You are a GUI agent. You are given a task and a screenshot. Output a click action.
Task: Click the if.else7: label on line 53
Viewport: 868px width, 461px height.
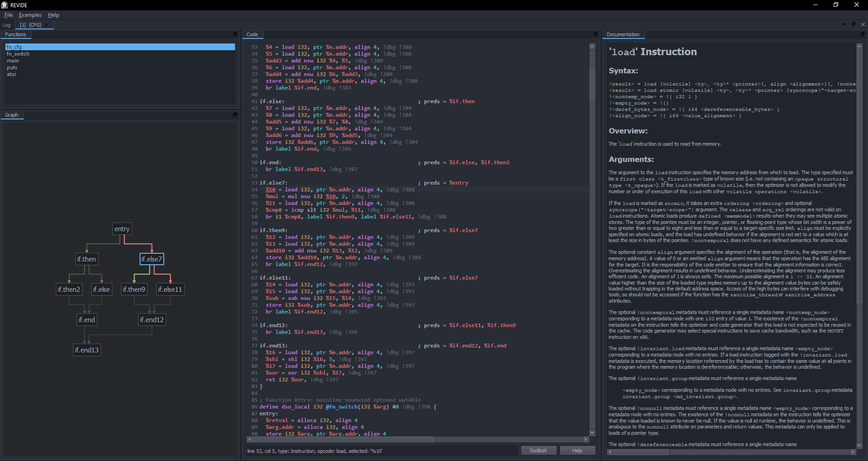point(273,183)
